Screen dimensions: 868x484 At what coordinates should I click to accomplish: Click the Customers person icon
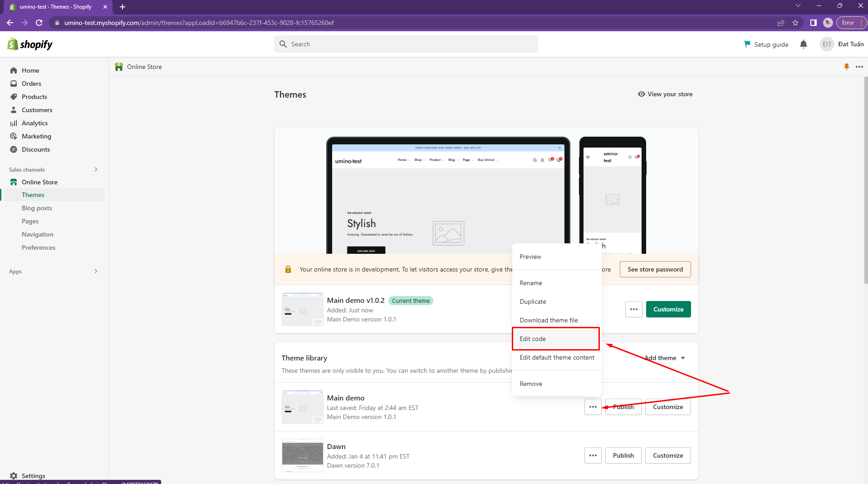coord(14,110)
